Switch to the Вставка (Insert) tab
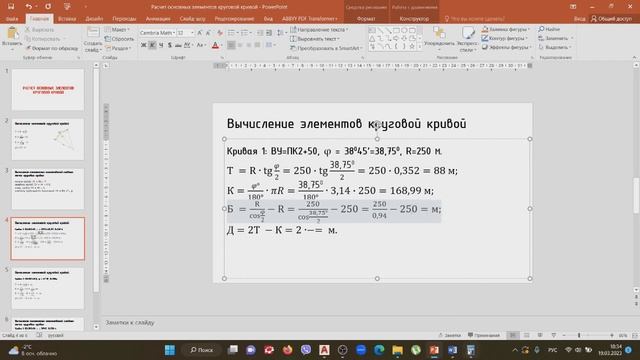640x360 pixels. [x=67, y=19]
